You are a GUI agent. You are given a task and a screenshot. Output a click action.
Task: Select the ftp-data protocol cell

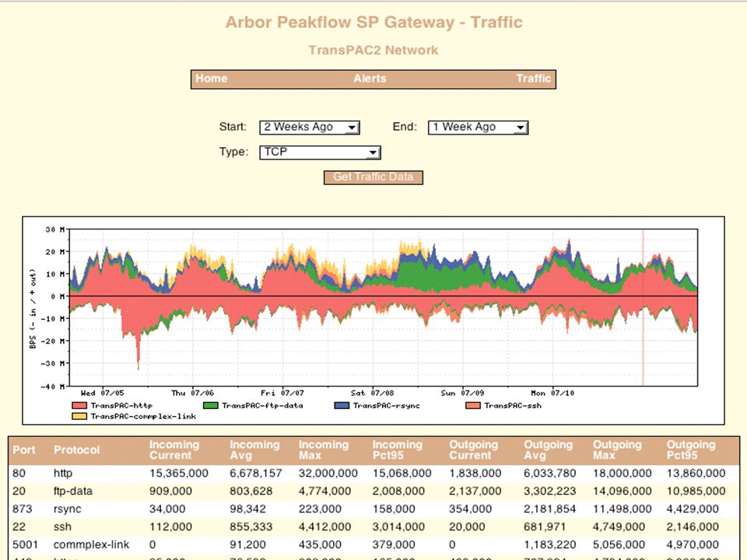coord(73,491)
